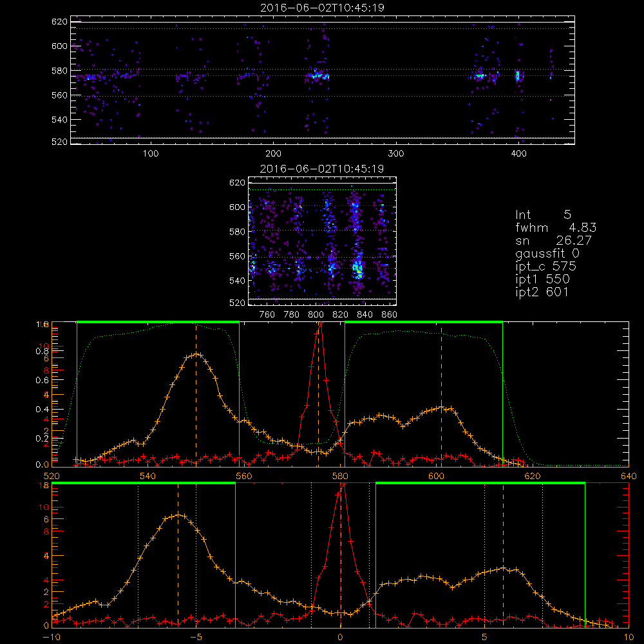The image size is (644, 644).
Task: Click x-axis label 640 on profile plot
Action: click(x=629, y=477)
